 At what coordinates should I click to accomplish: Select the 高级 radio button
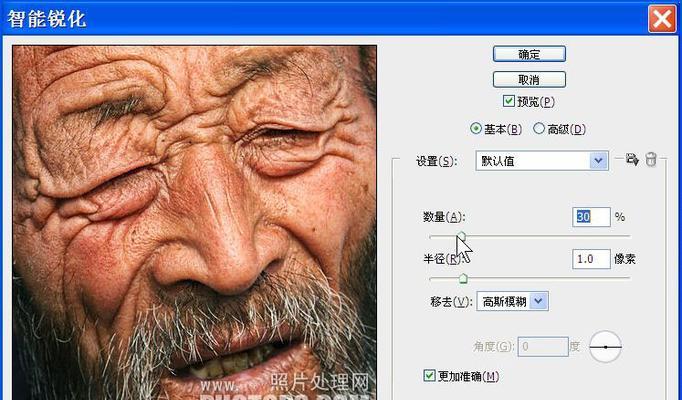[539, 129]
